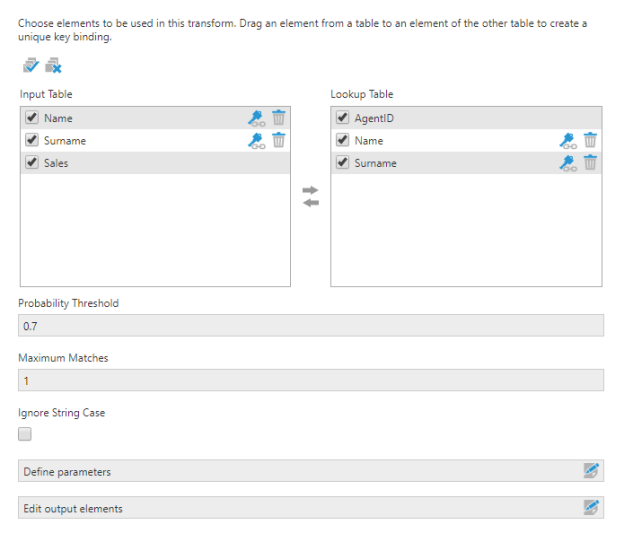
Task: Click the Define parameters bar
Action: [x=300, y=471]
